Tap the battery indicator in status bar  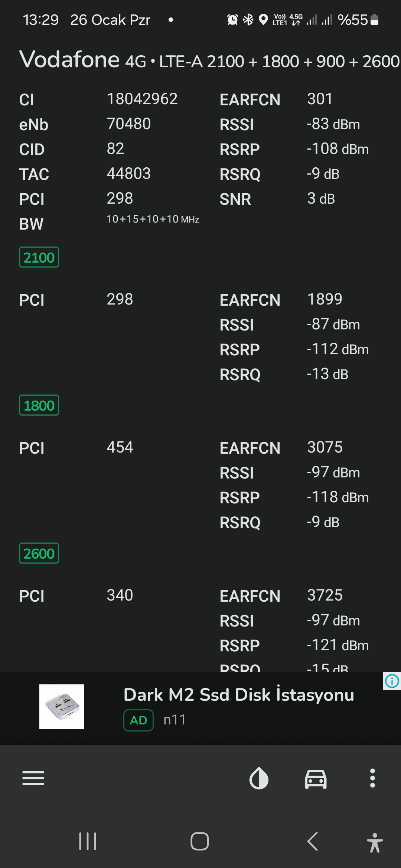pos(375,19)
